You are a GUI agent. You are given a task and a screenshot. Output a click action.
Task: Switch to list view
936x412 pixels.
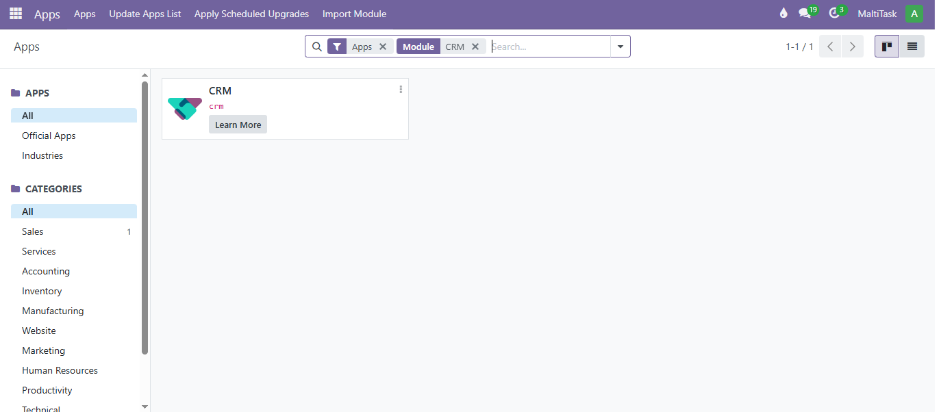point(912,47)
